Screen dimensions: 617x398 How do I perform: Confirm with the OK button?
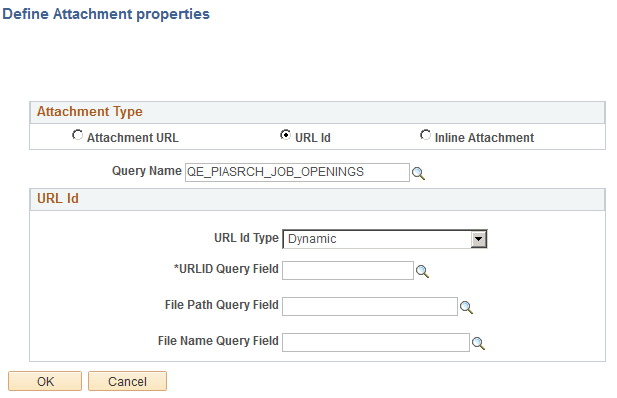(45, 381)
